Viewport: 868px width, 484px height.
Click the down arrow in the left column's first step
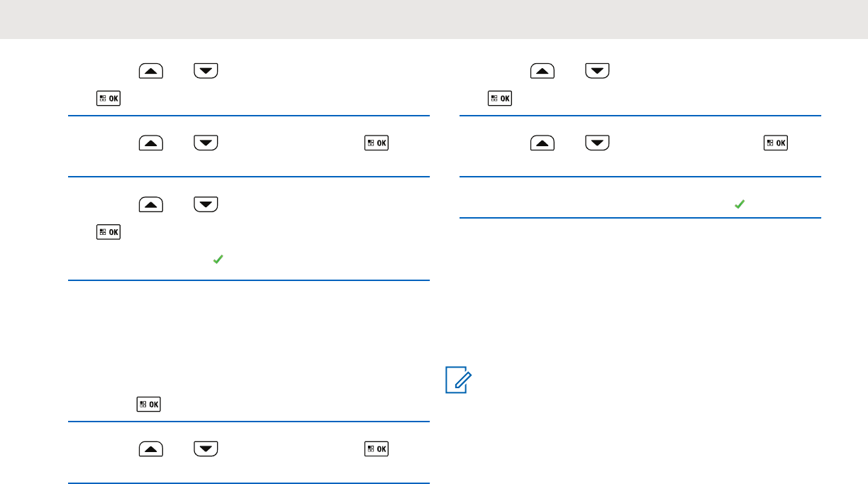pos(206,71)
